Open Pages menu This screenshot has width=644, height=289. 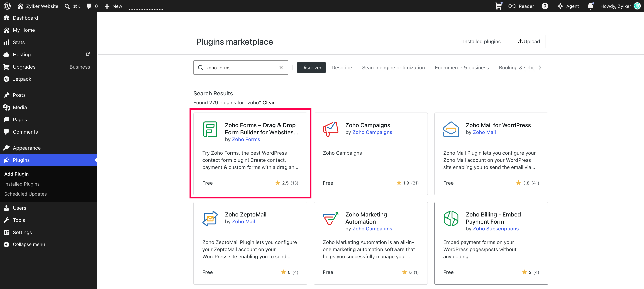pos(48,119)
